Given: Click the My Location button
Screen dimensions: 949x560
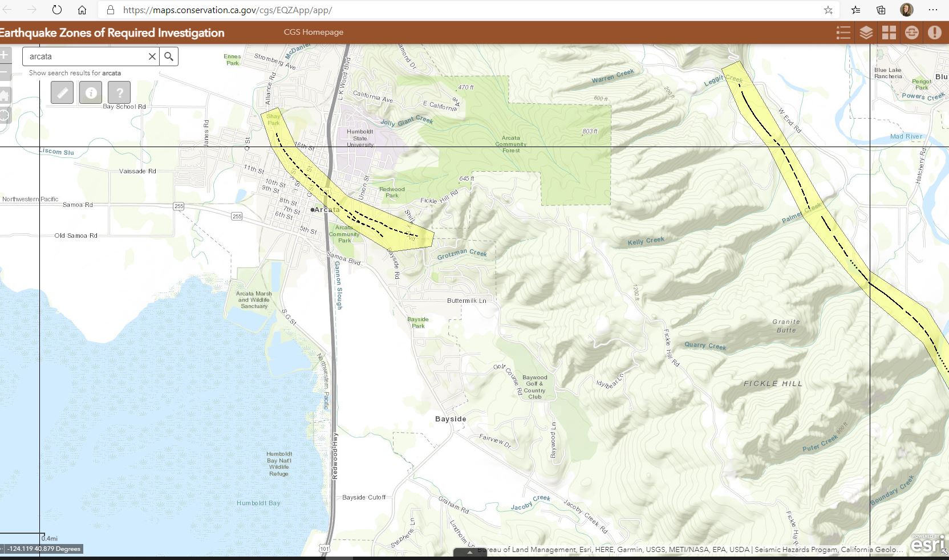Looking at the screenshot, I should click(x=5, y=115).
